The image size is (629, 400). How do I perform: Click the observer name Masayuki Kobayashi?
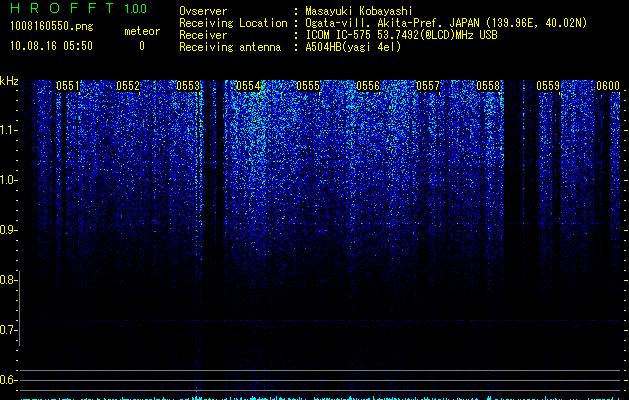[x=359, y=12]
